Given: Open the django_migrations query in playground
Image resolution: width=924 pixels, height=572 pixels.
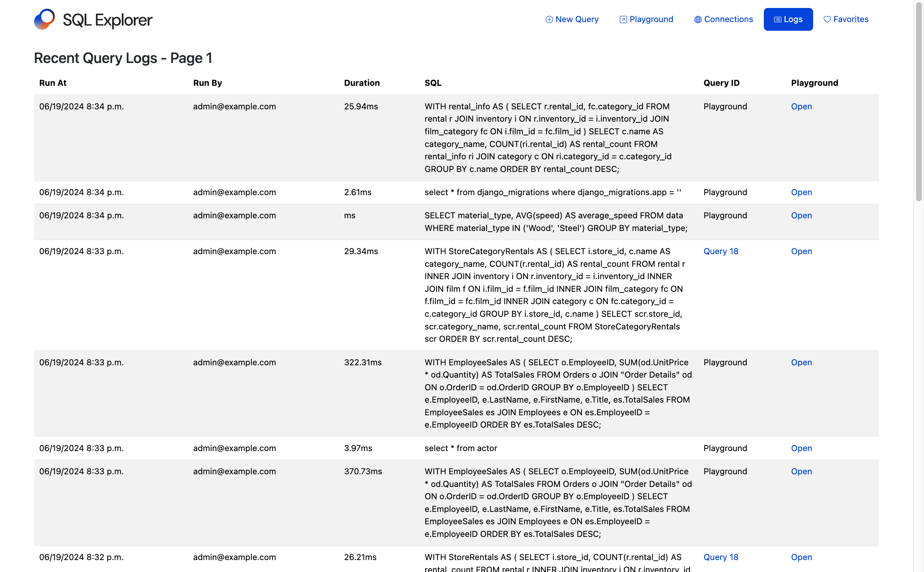Looking at the screenshot, I should (801, 192).
